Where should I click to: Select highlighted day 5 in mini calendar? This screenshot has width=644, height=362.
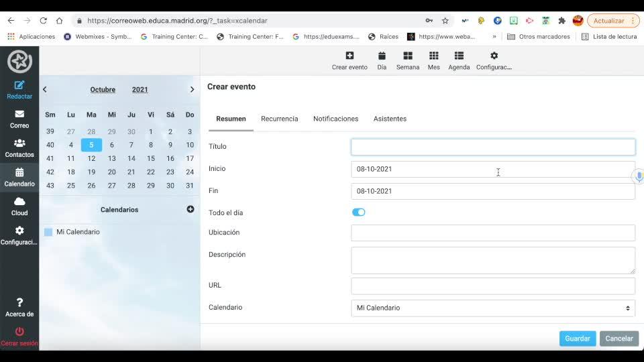point(91,145)
